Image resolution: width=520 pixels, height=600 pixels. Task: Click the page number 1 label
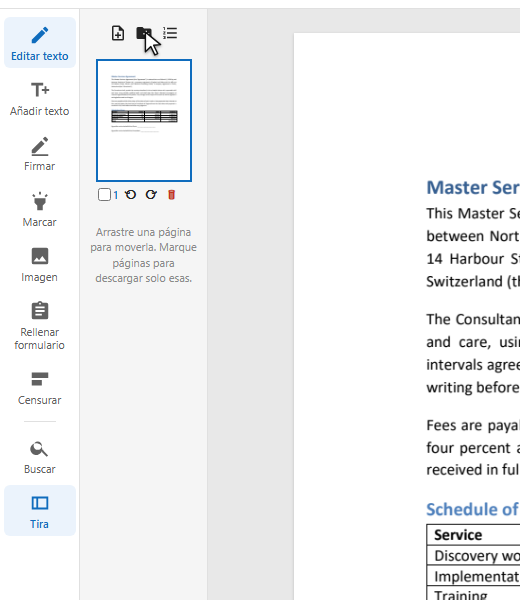(x=116, y=195)
